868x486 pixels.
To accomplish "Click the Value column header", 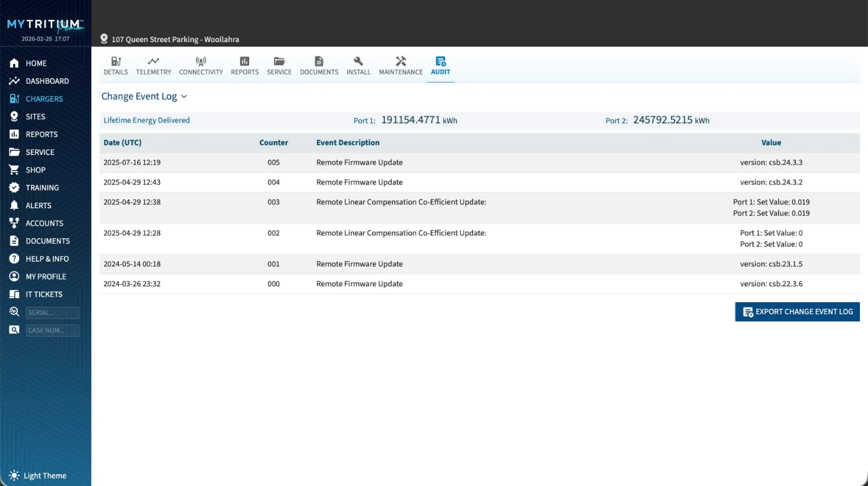I will (771, 143).
